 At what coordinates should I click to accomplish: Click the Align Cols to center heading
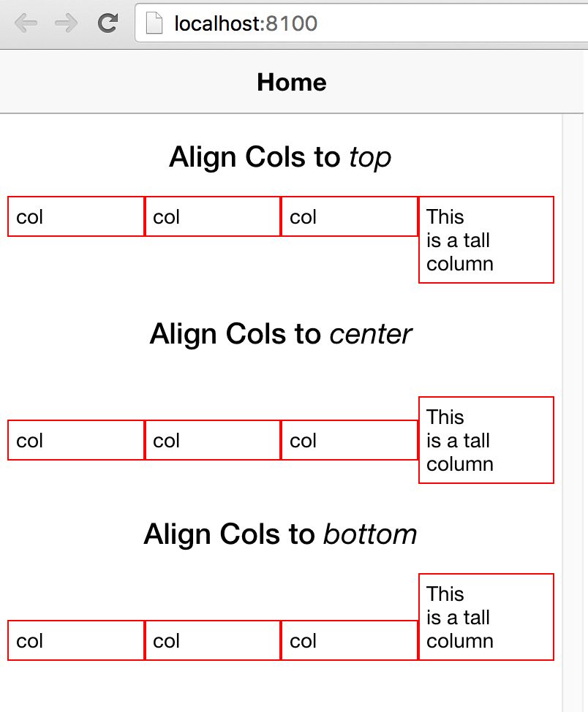tap(280, 334)
